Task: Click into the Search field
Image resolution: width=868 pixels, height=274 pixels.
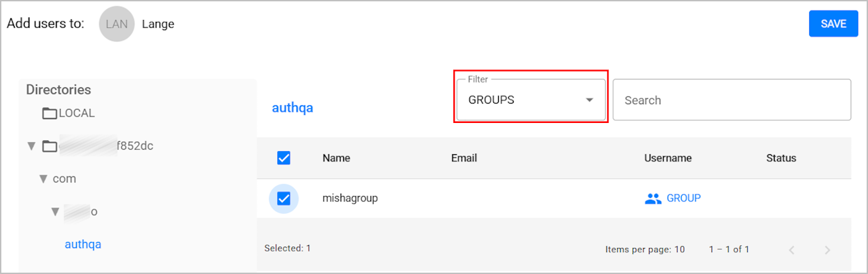Action: click(732, 100)
